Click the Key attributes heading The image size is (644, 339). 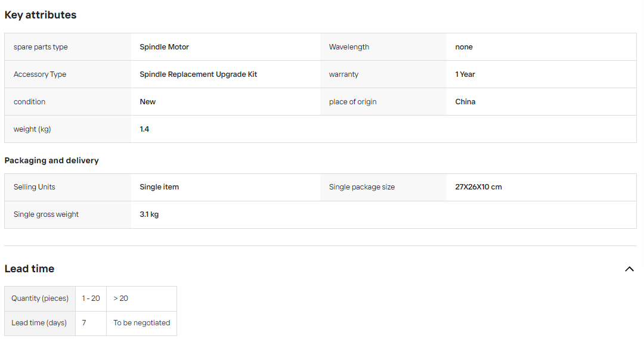41,15
